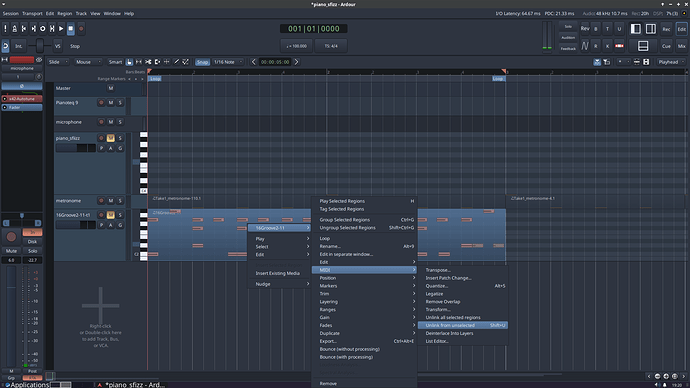Open the Session menu
The image size is (690, 388).
[x=11, y=14]
